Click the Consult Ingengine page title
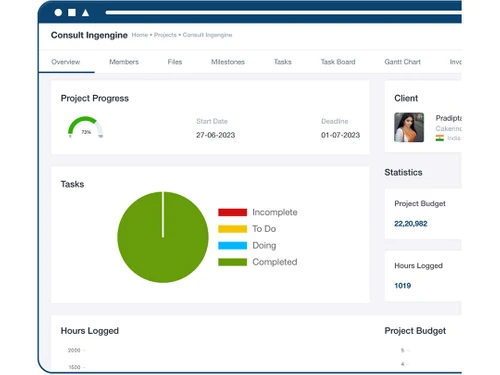Image resolution: width=500 pixels, height=375 pixels. (x=89, y=35)
